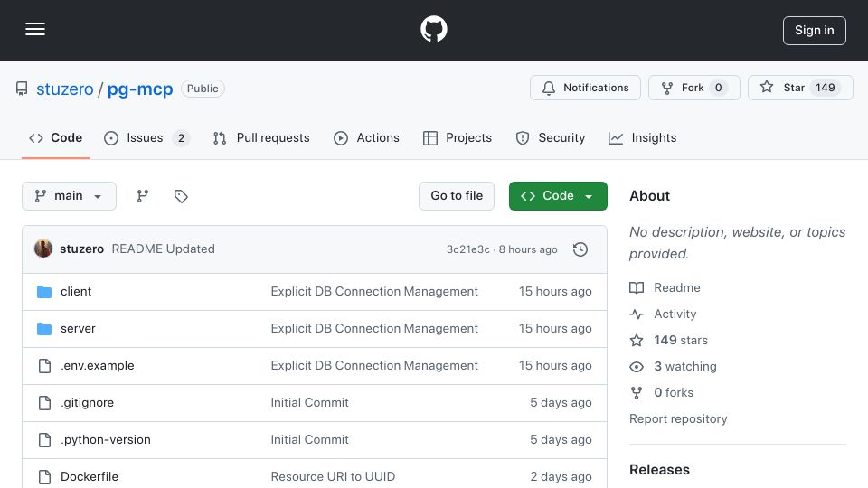Viewport: 868px width, 488px height.
Task: Fork the repository
Action: click(694, 88)
